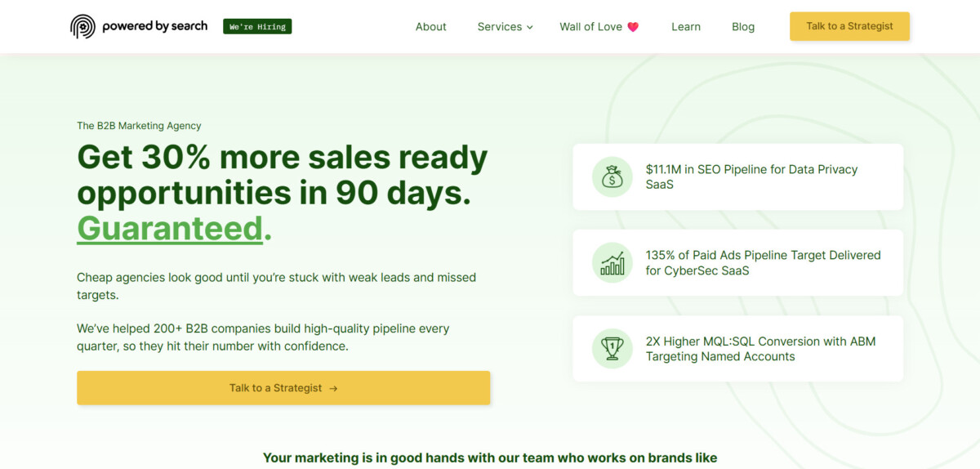Open the 2X Higher MQL:SQL Conversion card
This screenshot has width=980, height=469.
point(738,349)
